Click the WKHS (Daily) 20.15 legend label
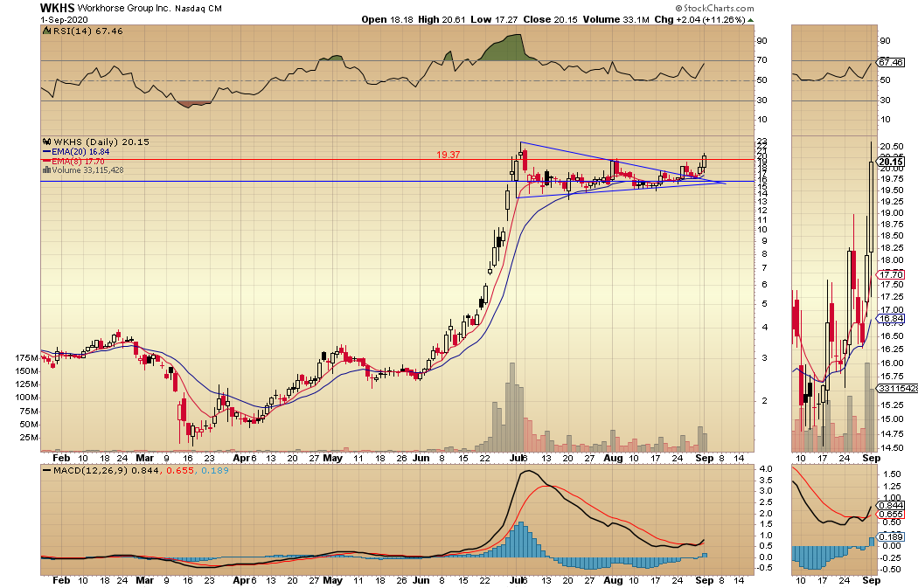 point(101,142)
